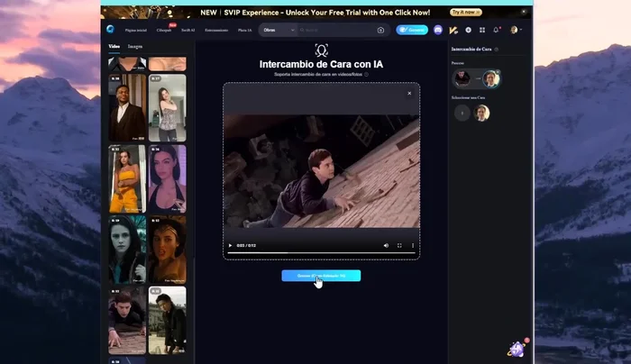This screenshot has height=364, width=631.
Task: Remove the assigned target face with its X
Action: tap(498, 72)
